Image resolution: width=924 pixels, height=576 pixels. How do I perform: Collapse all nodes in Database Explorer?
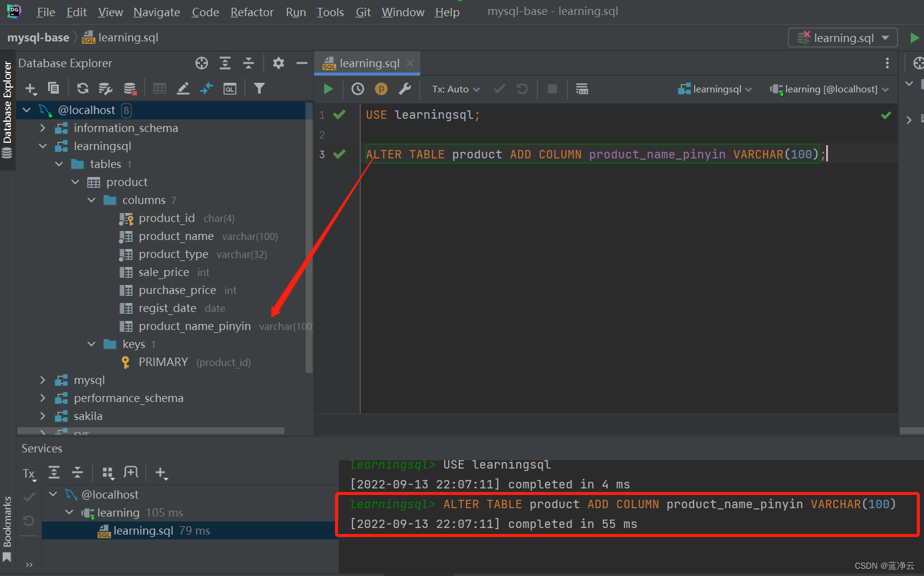249,63
